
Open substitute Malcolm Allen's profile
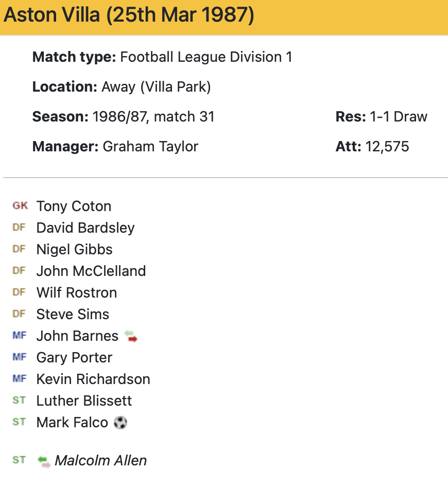[101, 461]
